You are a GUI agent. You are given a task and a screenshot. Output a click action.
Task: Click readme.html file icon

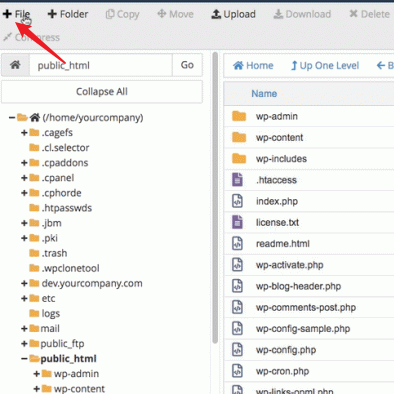pos(237,243)
